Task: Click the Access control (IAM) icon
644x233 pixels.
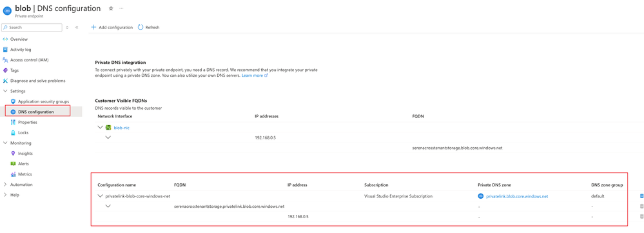Action: coord(5,60)
